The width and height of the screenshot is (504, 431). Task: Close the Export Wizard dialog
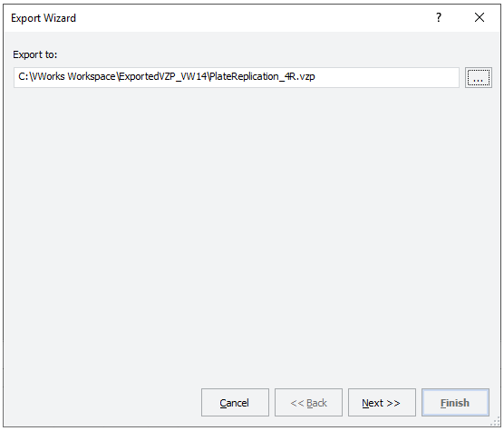[x=480, y=17]
